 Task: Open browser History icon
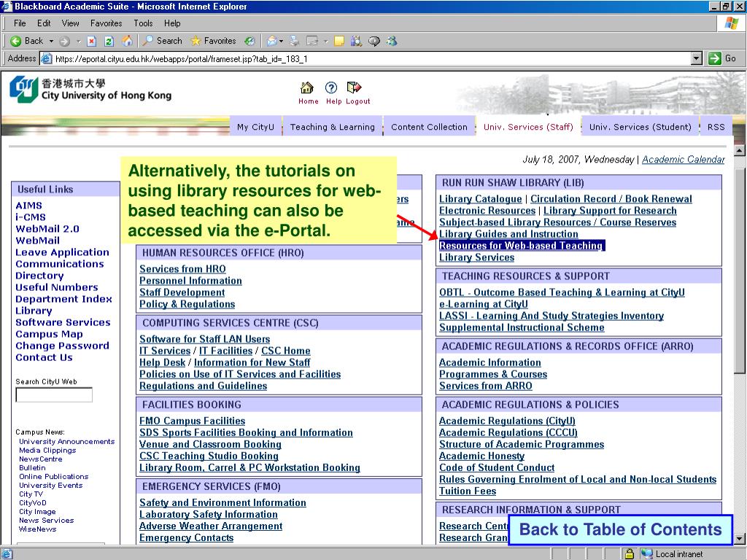(x=249, y=42)
